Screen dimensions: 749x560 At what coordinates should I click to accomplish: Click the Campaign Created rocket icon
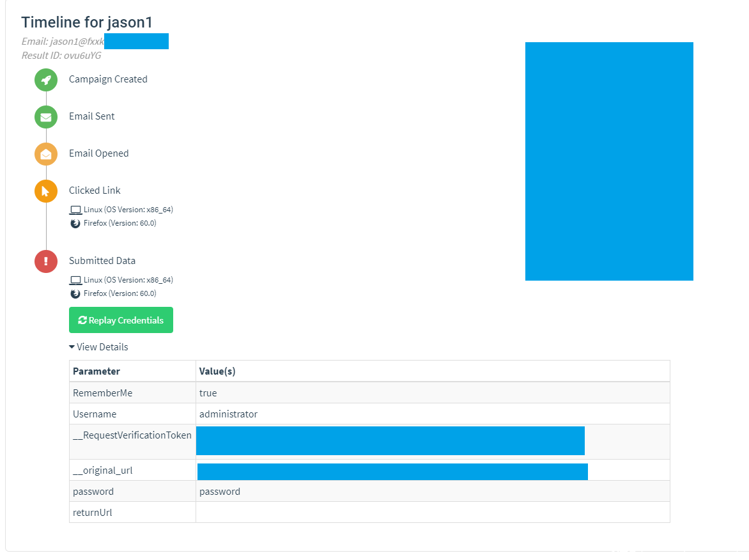click(46, 80)
